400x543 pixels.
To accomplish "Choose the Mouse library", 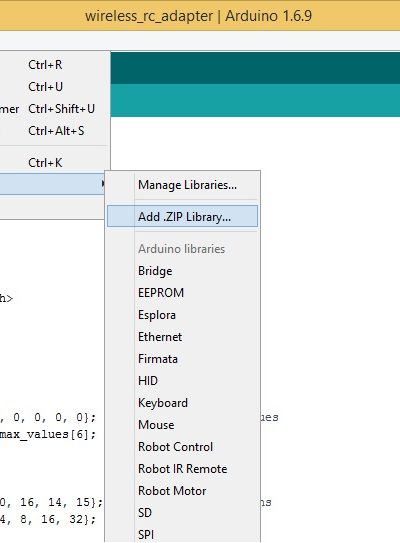I will (182, 425).
